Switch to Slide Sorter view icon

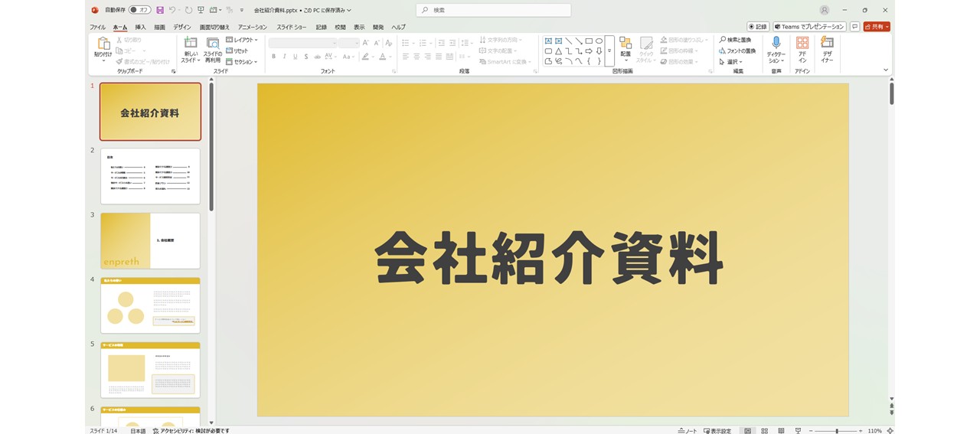pyautogui.click(x=764, y=430)
